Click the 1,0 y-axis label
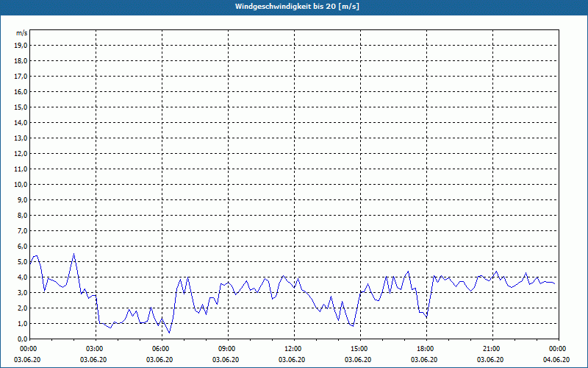This screenshot has width=588, height=368. coord(22,323)
